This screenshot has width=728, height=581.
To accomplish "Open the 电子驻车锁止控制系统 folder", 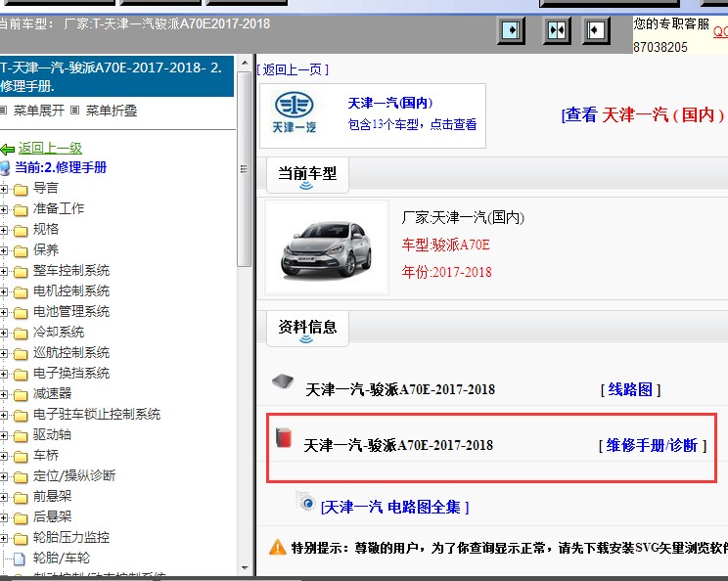I will (97, 414).
